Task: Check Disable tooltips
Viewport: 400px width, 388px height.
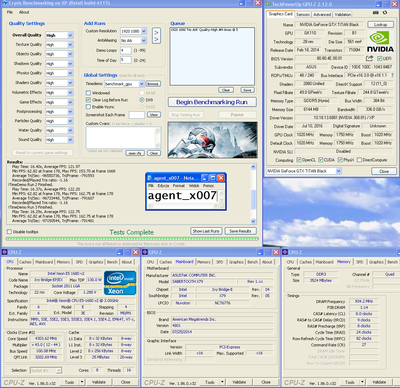Action: [x=9, y=232]
